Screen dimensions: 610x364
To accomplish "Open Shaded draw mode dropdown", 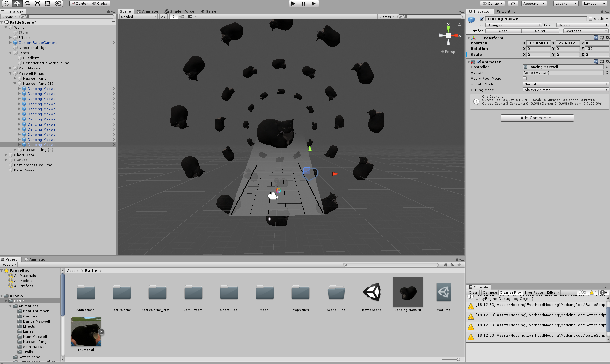I will click(x=139, y=17).
